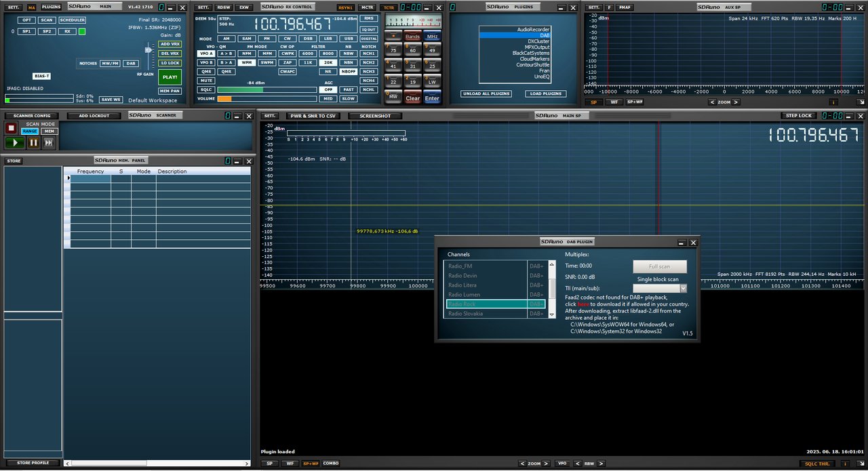Click the keypad Enter key
868x471 pixels.
(432, 96)
